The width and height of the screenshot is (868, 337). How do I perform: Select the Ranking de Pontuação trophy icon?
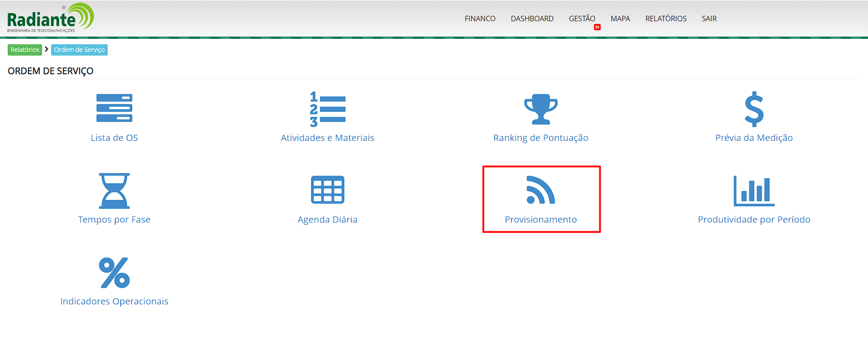[x=541, y=109]
